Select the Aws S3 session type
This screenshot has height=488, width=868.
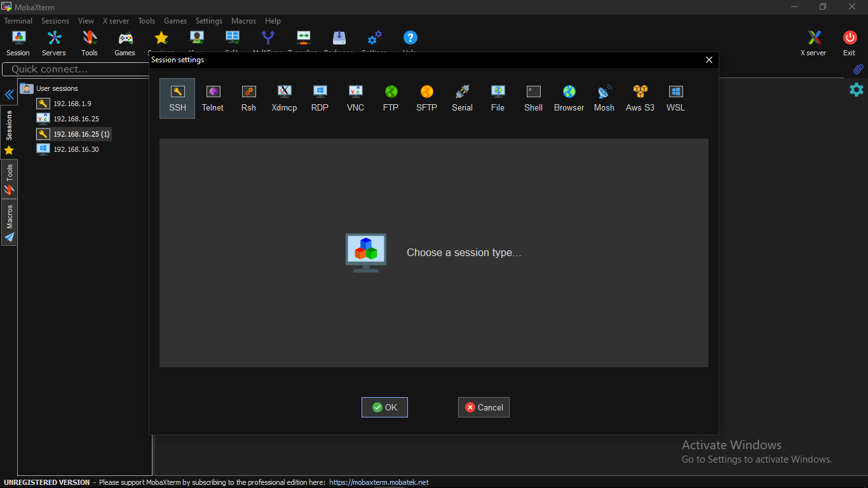click(640, 98)
